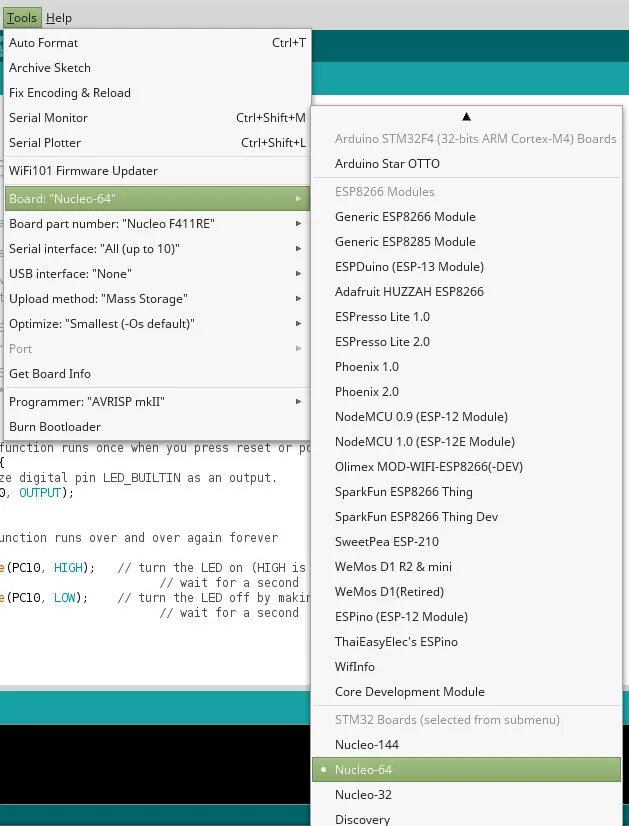Viewport: 629px width, 826px height.
Task: Choose Olimex MOD-WIFI-ESP8266(-DEV)
Action: [x=467, y=467]
